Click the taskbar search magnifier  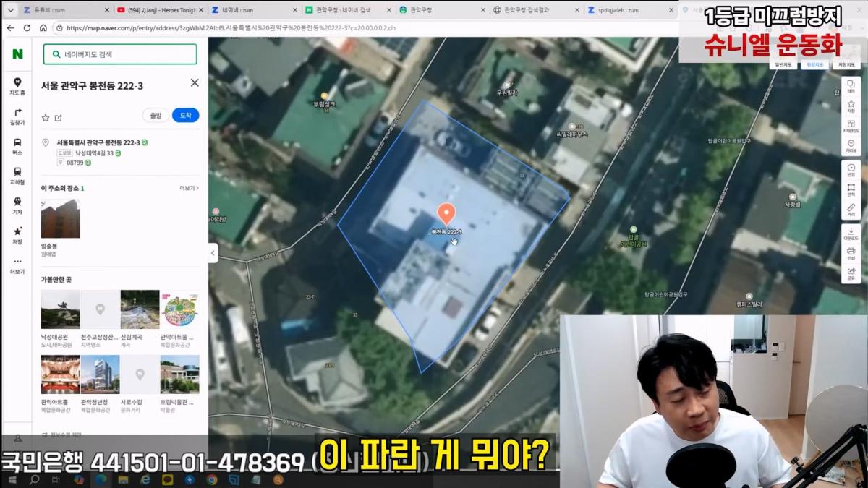point(34,479)
